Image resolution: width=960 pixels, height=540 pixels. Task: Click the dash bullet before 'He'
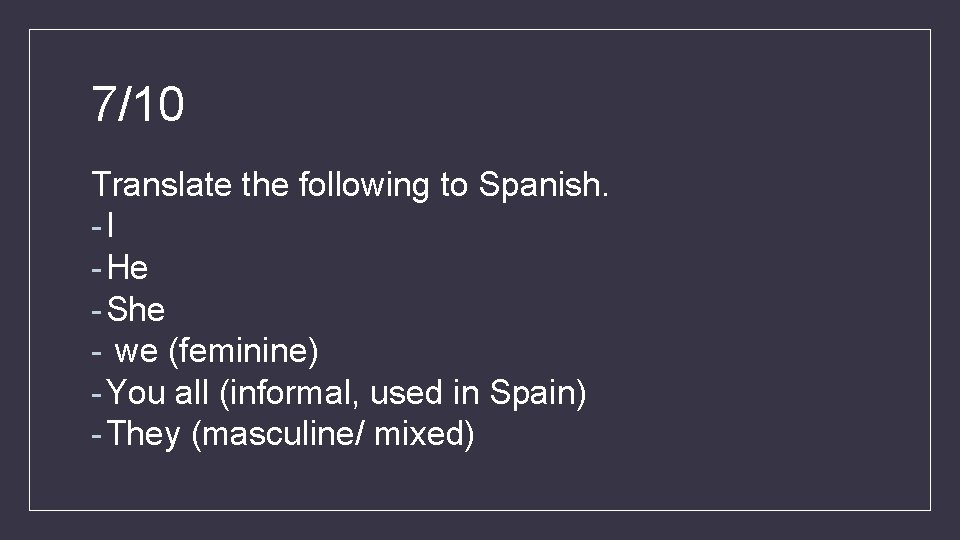95,269
